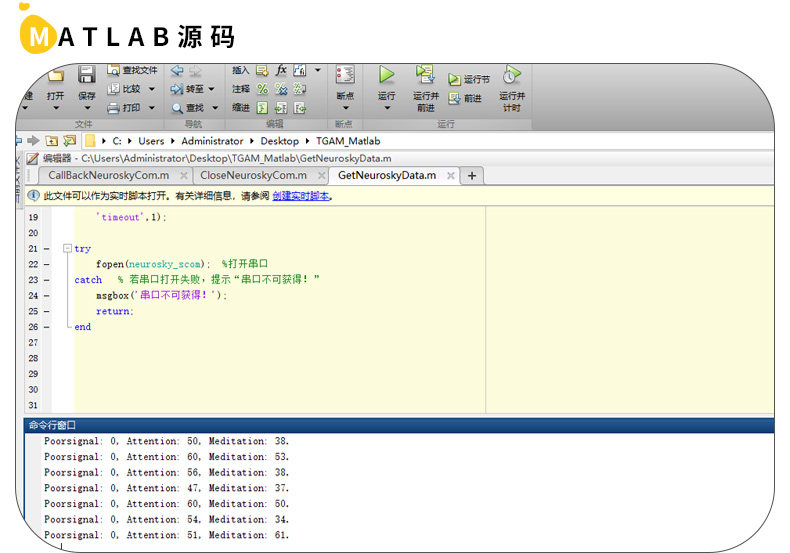Click the gray forward arrow in address bar
The height and width of the screenshot is (553, 790).
coord(33,141)
